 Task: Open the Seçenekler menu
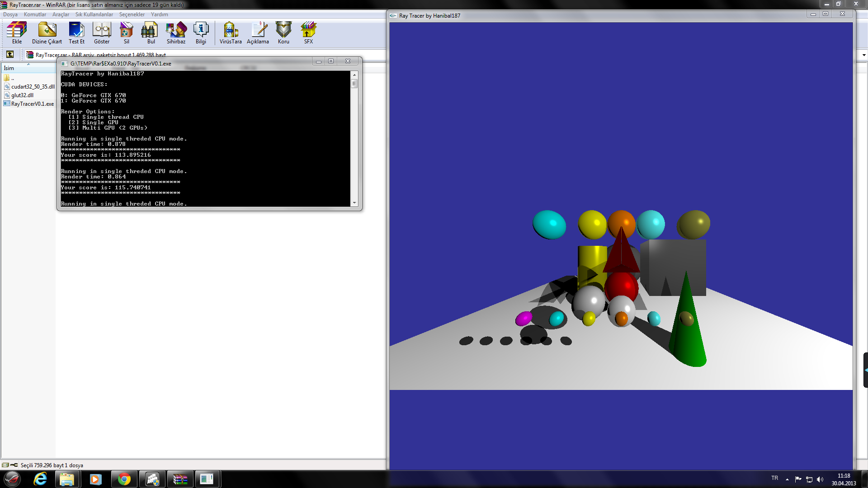[132, 14]
